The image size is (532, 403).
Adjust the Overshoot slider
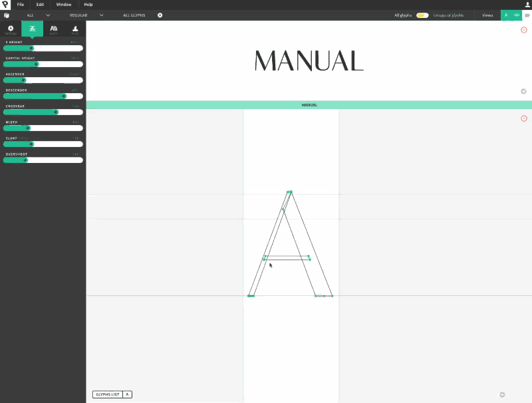pyautogui.click(x=43, y=160)
